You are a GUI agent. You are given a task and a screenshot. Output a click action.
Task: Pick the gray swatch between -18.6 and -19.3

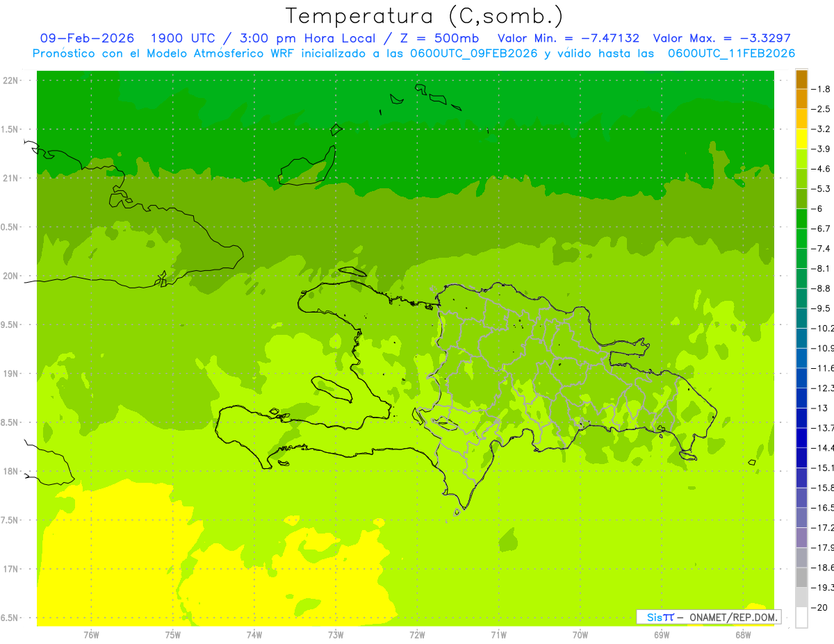click(801, 578)
